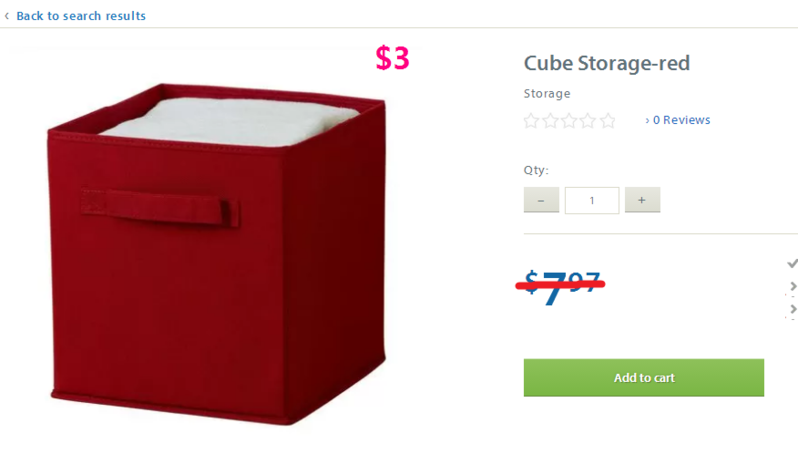Expand the lowest chevron at right edge
Screen dimensions: 798x454
coord(793,309)
